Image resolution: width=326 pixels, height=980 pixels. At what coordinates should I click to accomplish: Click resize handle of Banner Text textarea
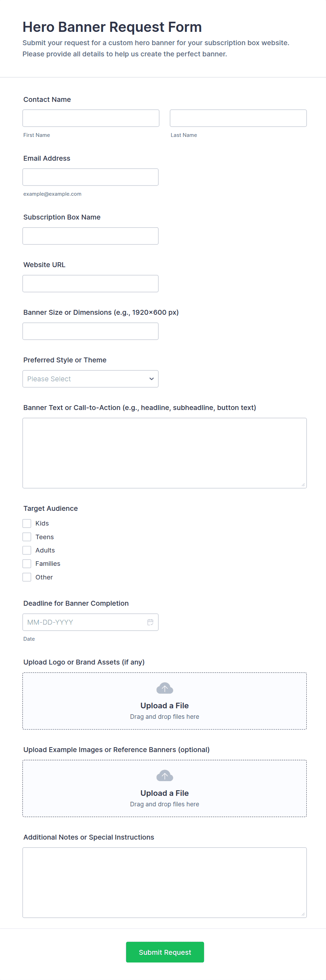point(303,485)
